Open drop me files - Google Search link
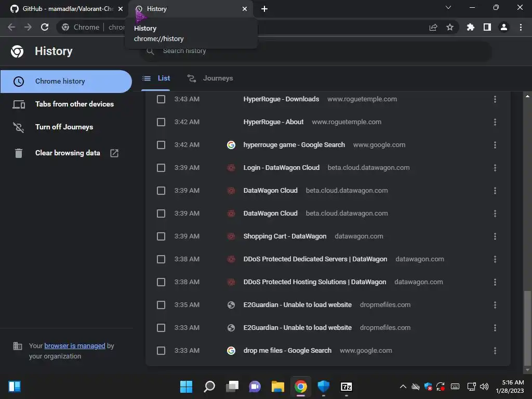532x399 pixels. pos(287,351)
